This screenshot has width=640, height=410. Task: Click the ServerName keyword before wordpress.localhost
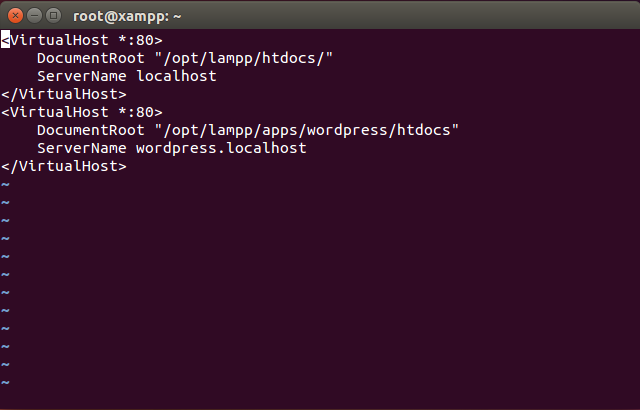click(82, 148)
